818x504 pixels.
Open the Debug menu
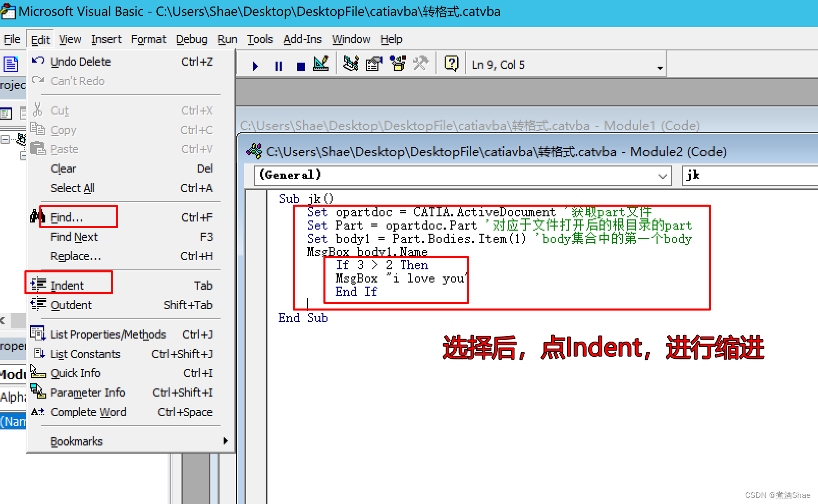click(192, 40)
